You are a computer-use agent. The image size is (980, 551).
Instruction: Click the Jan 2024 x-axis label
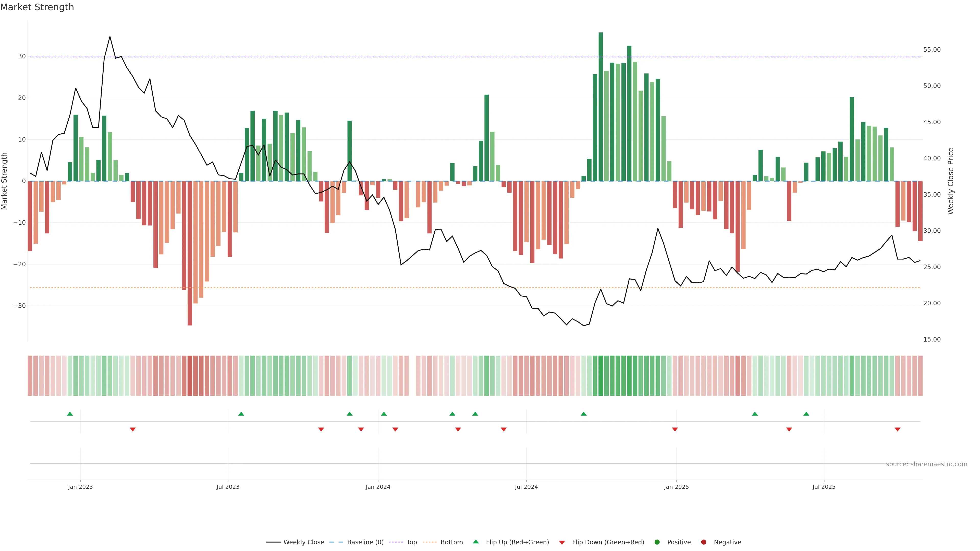(378, 487)
